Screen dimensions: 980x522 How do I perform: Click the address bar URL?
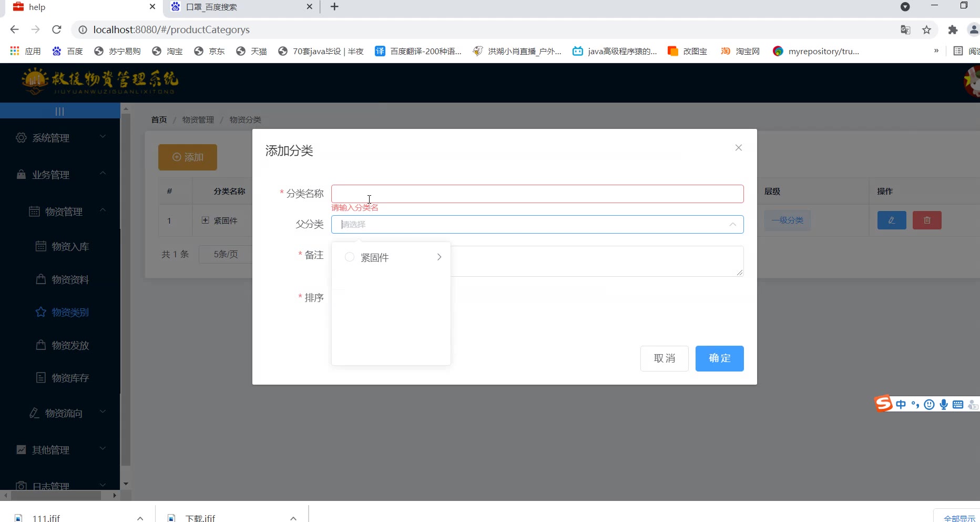171,29
